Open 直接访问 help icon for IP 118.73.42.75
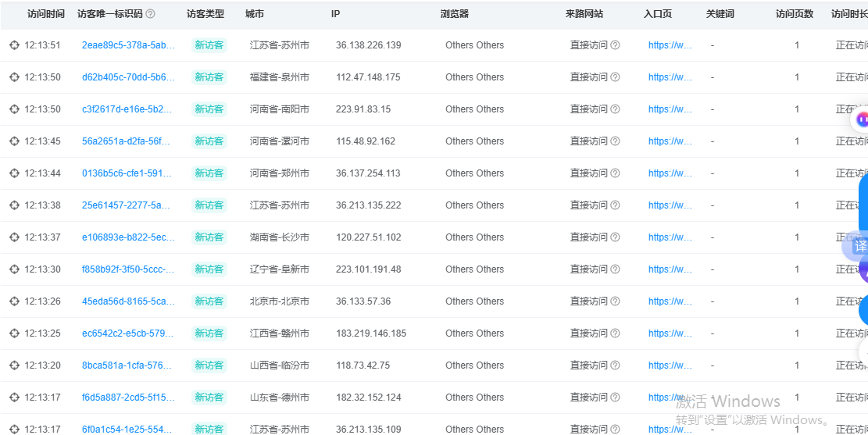The height and width of the screenshot is (435, 868). point(615,365)
